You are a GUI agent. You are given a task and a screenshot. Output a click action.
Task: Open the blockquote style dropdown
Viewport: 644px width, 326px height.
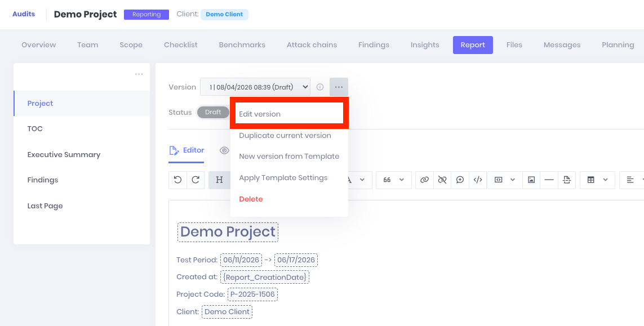(x=393, y=180)
